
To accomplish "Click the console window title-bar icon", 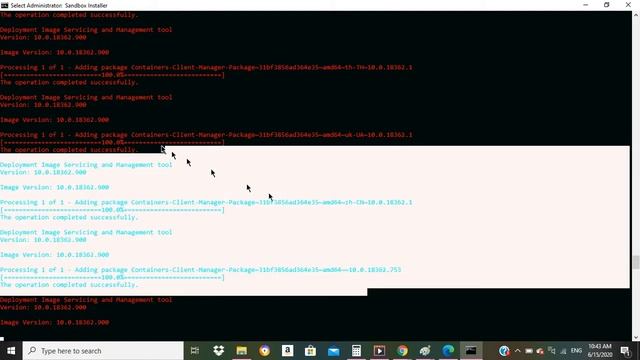I will 4,5.
